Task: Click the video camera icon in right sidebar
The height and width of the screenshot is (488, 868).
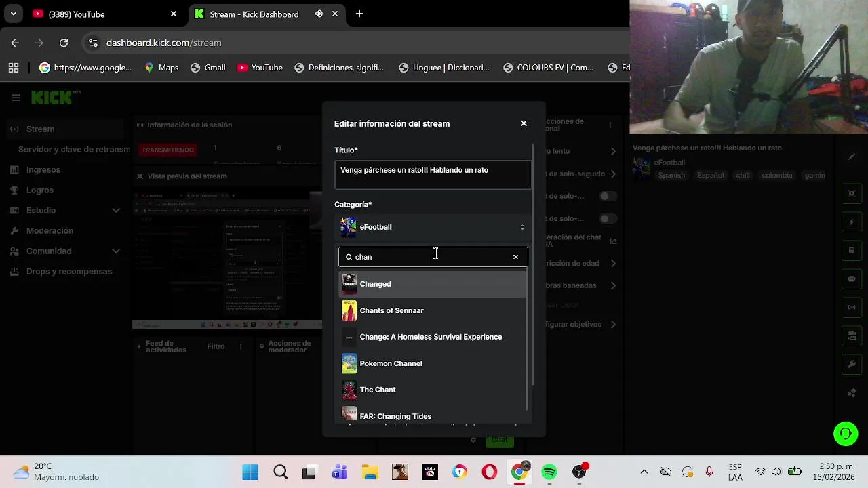Action: [852, 335]
